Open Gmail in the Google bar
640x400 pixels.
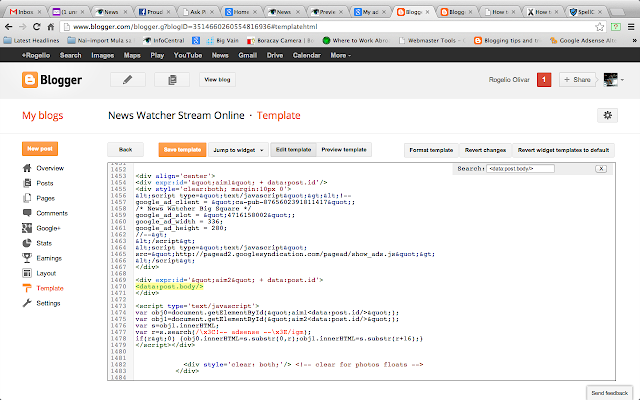click(247, 56)
